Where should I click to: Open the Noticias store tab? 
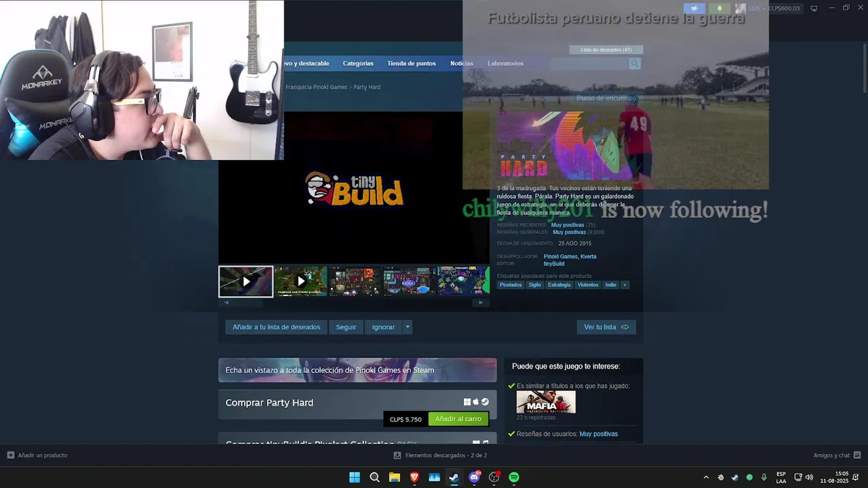coord(462,63)
